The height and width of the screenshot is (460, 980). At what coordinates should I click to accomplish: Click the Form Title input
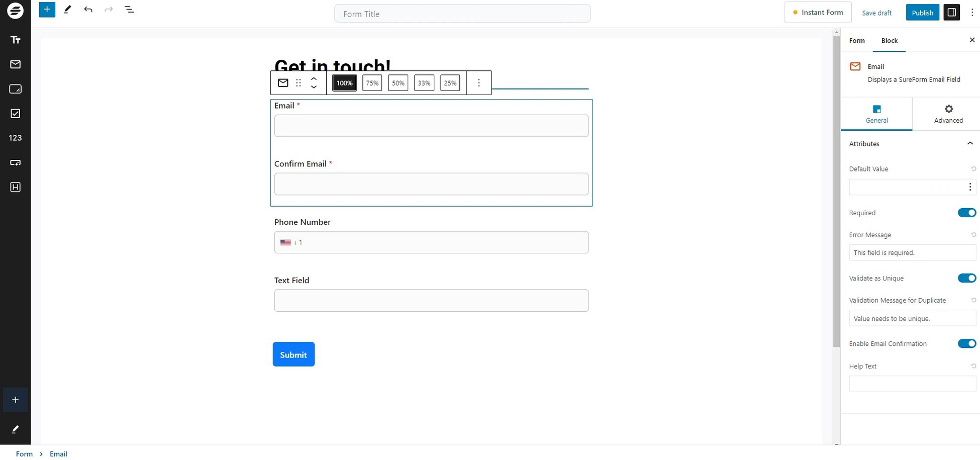(462, 14)
